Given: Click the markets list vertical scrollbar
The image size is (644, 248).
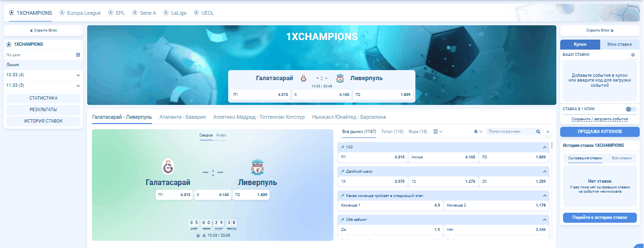Looking at the screenshot, I should click(552, 145).
